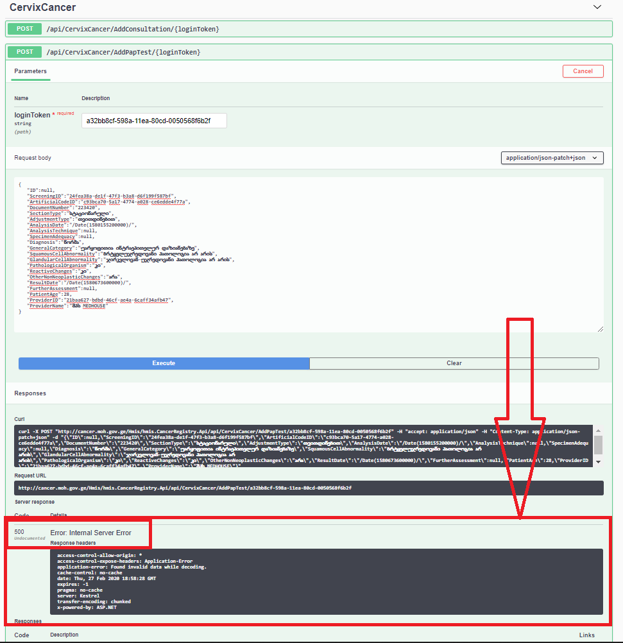Click the loginToken input field
623x643 pixels.
tap(154, 121)
